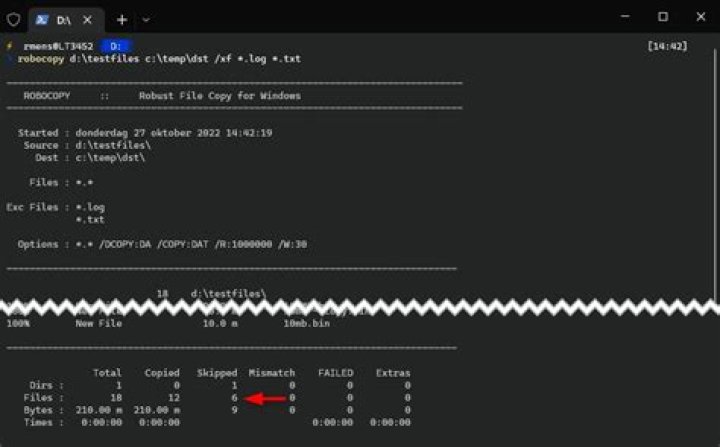
Task: Click the Extras column header
Action: [x=393, y=373]
